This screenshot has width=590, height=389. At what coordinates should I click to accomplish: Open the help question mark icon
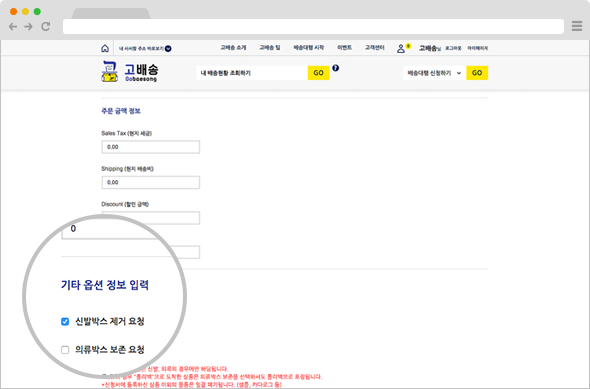click(336, 68)
